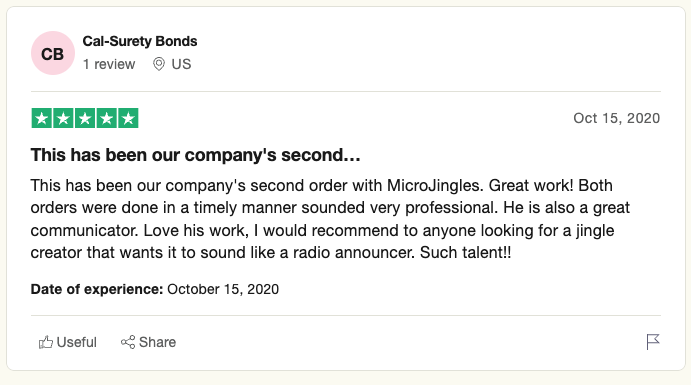Flag this review using the flag icon
Screen dimensions: 691x385
coord(653,342)
